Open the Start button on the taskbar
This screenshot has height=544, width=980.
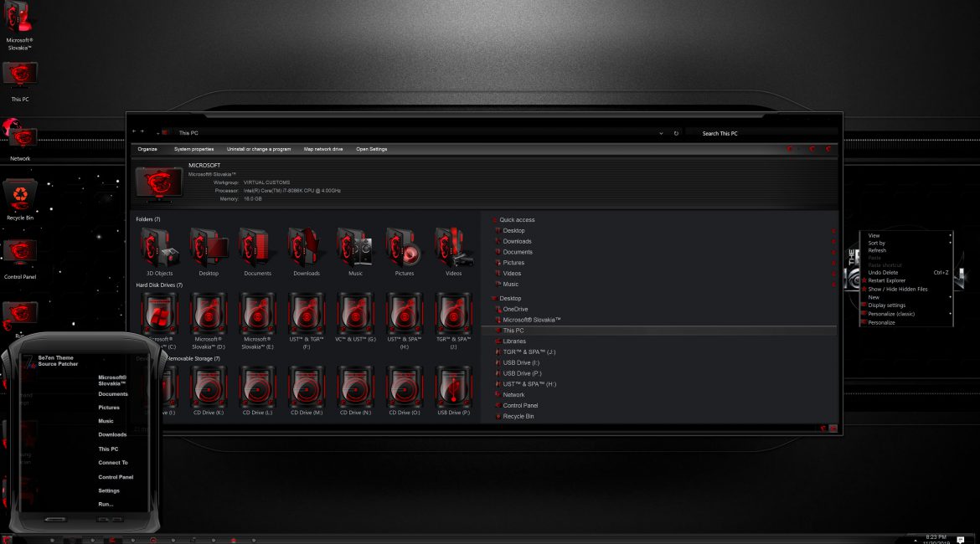[x=7, y=540]
